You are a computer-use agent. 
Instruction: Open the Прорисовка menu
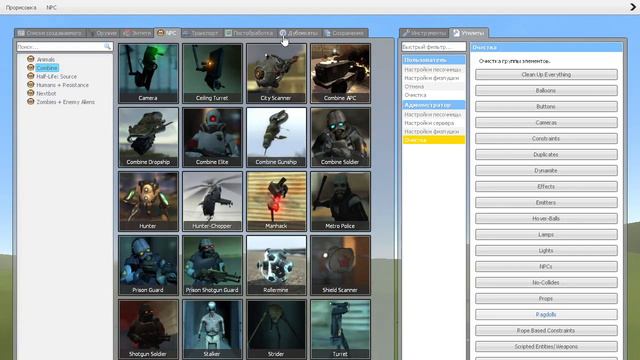(x=21, y=7)
